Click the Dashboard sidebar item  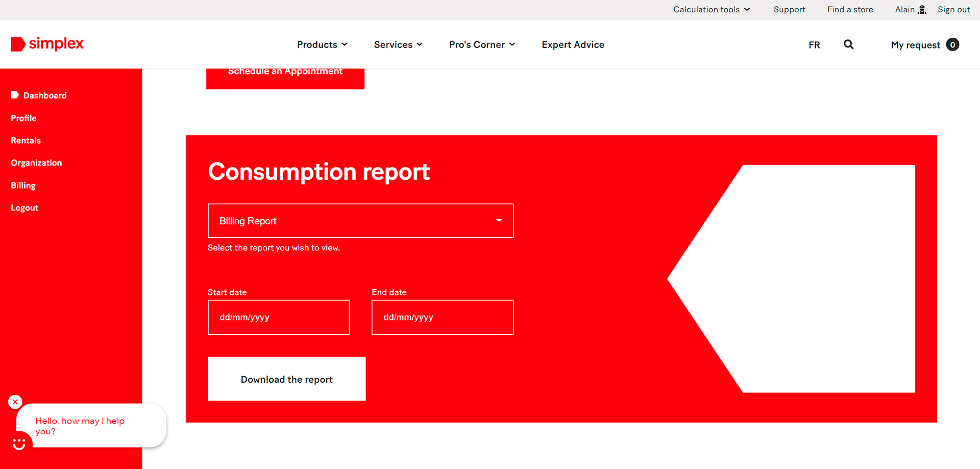pyautogui.click(x=45, y=96)
